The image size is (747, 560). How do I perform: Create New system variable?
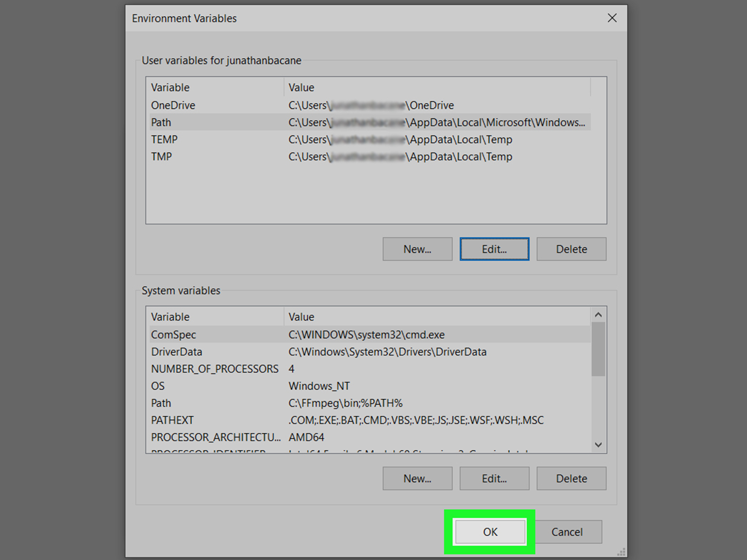point(417,478)
